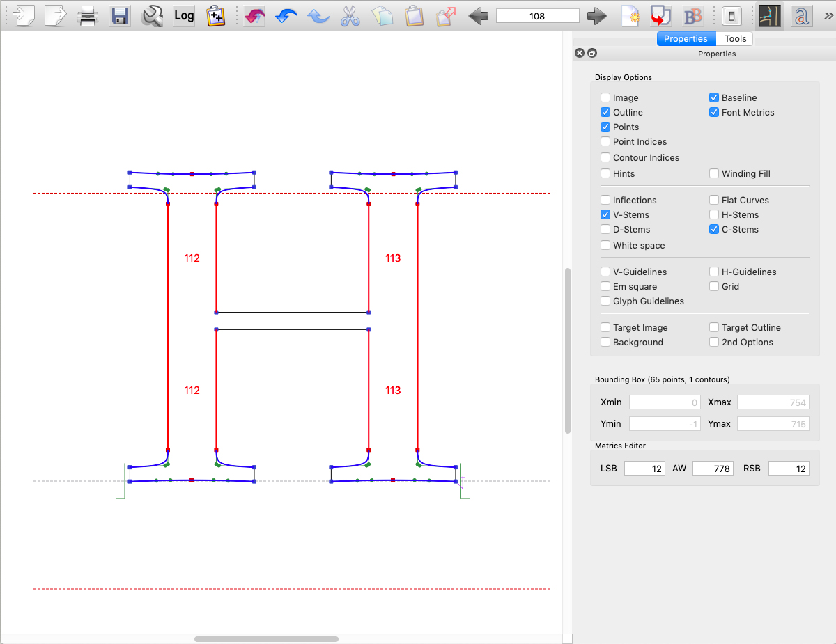Enable the Image checkbox

tap(605, 98)
